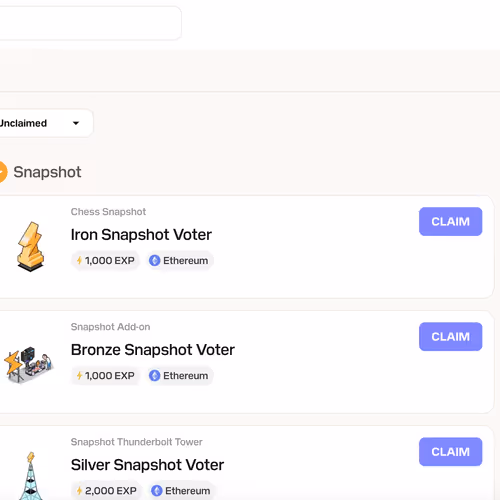Open the Bronze Snapshot Voter title

pyautogui.click(x=153, y=350)
